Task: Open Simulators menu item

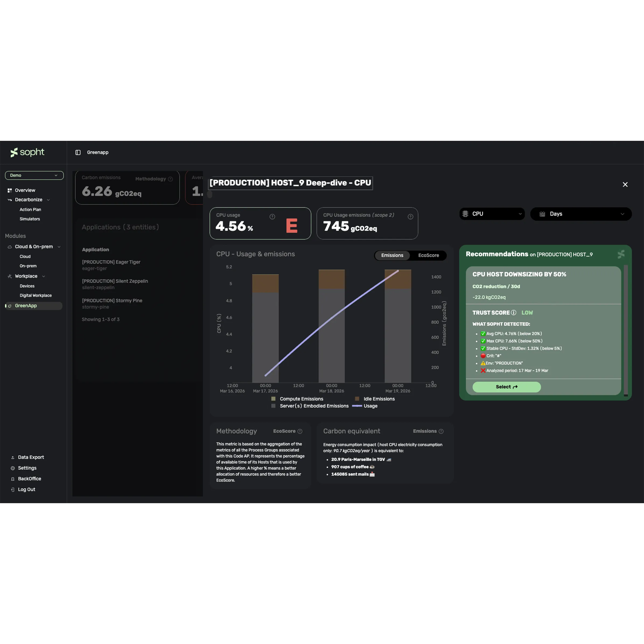Action: coord(30,219)
